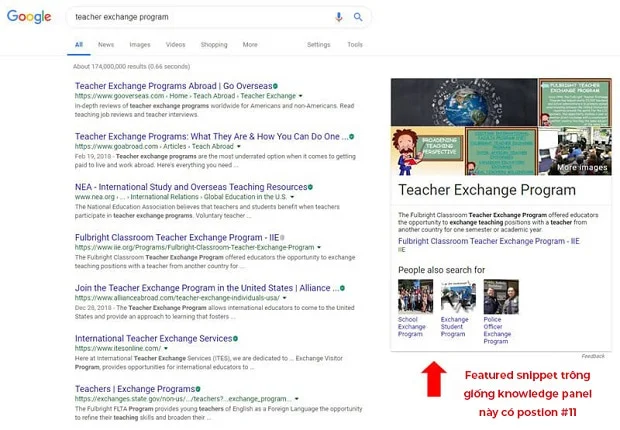
Task: Open International Teacher Exchange Services result
Action: click(153, 339)
